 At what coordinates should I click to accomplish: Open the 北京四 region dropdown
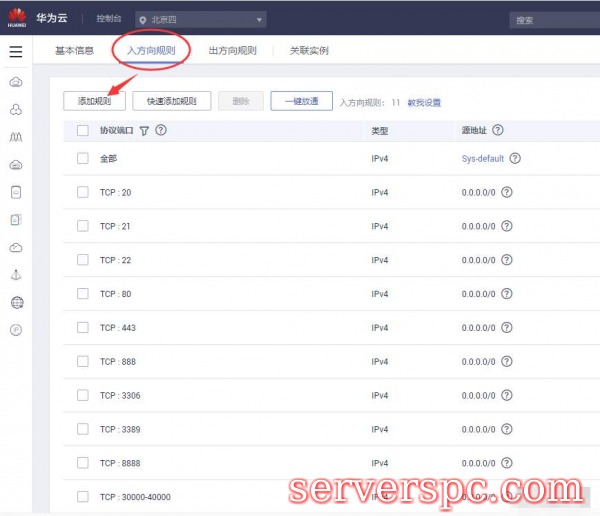pos(201,19)
